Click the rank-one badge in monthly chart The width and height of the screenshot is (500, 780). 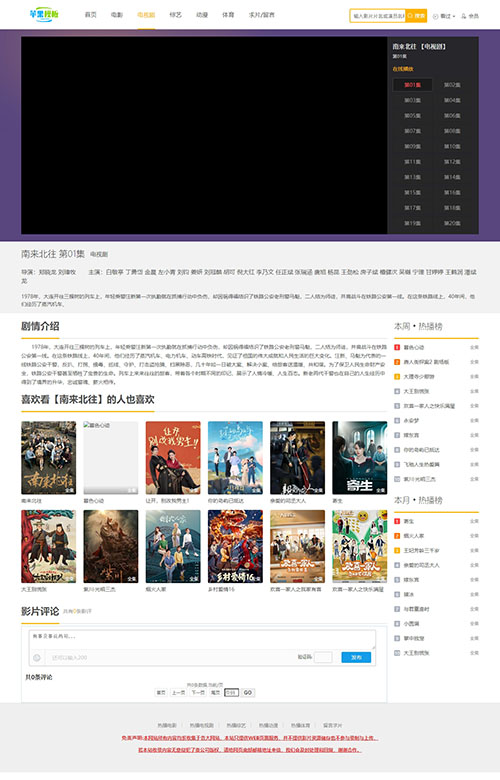point(397,521)
